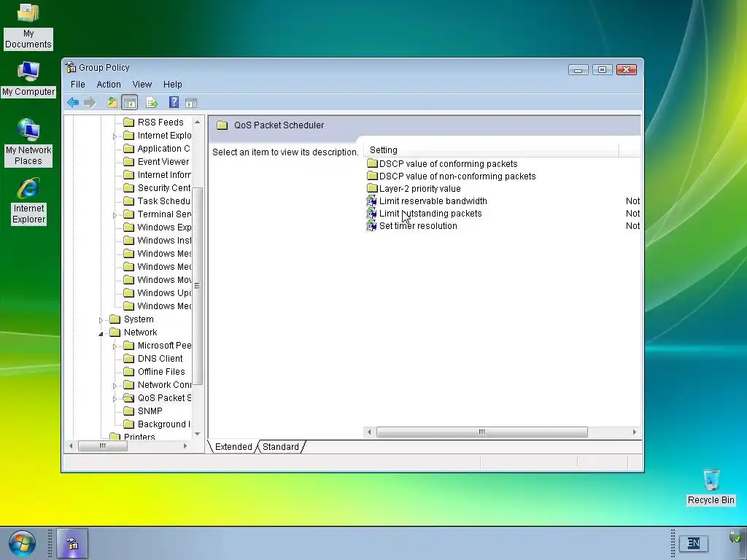Select the Task Scheduler tree item
747x560 pixels.
(x=158, y=201)
